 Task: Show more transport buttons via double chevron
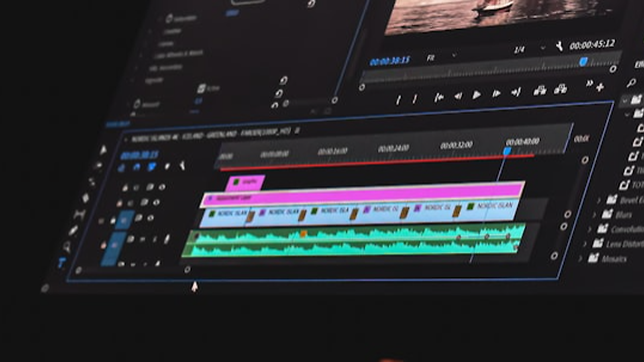(x=589, y=84)
